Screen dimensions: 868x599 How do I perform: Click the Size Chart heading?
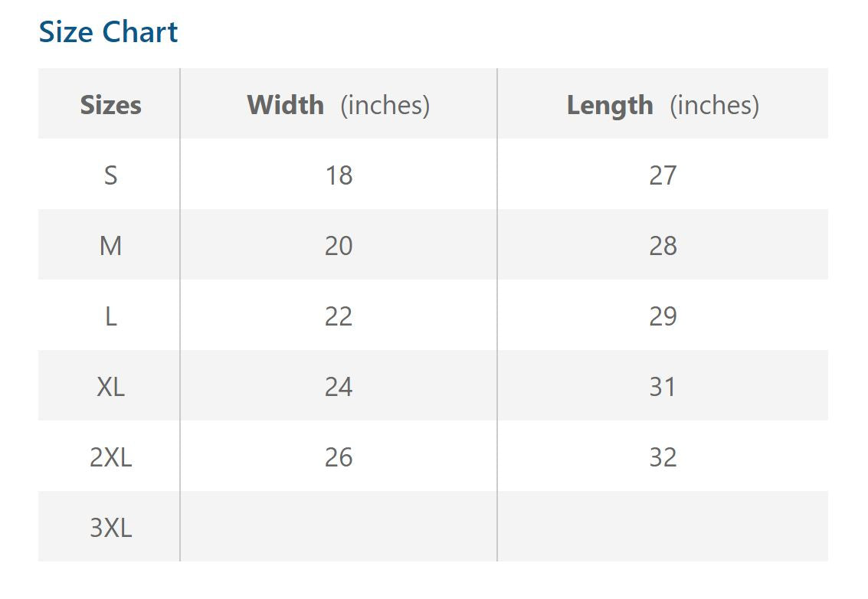click(108, 32)
